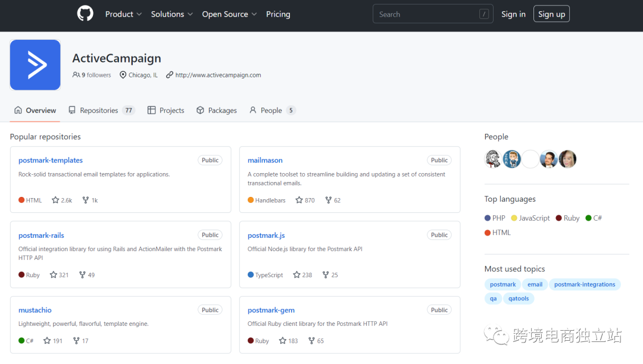Open the postmark-rails repository
Image resolution: width=643 pixels, height=364 pixels.
pos(41,235)
